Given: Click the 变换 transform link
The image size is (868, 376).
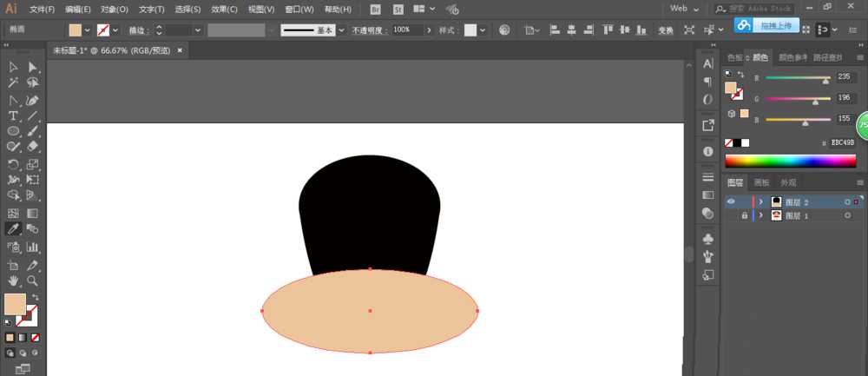Looking at the screenshot, I should (x=666, y=30).
